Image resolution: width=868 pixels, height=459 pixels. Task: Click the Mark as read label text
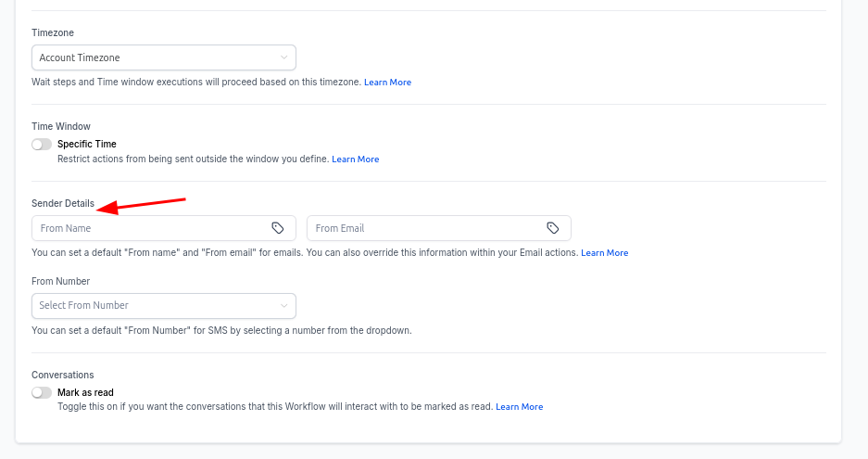85,392
